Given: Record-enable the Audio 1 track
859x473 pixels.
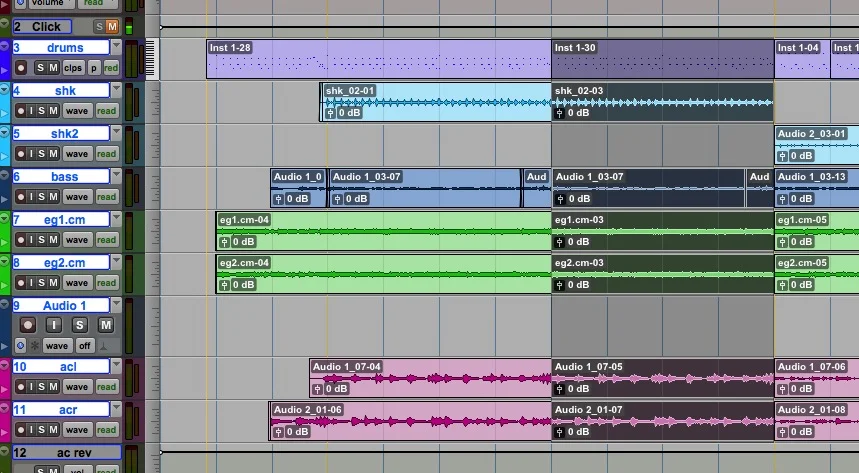Looking at the screenshot, I should pos(27,325).
